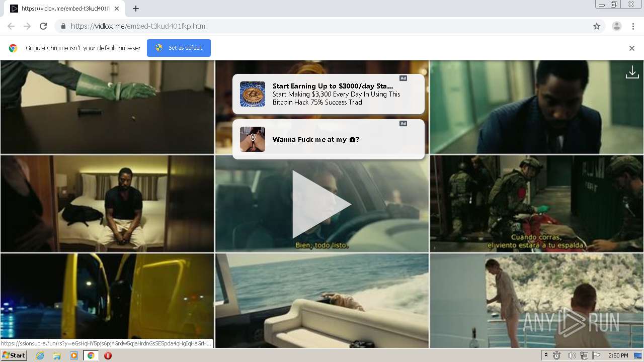The width and height of the screenshot is (644, 362).
Task: Click the Ad badge on the Bitcoin ad
Action: click(403, 78)
